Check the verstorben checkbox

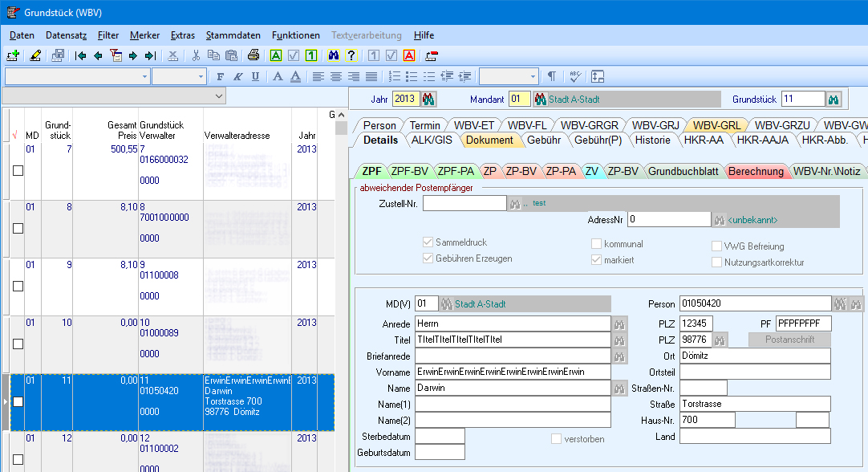tap(557, 439)
